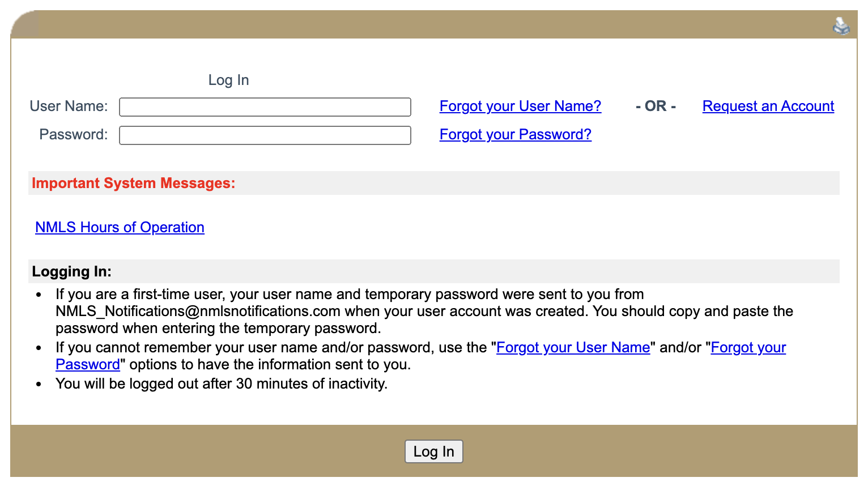Click the rounded top-left header corner

coord(24,25)
